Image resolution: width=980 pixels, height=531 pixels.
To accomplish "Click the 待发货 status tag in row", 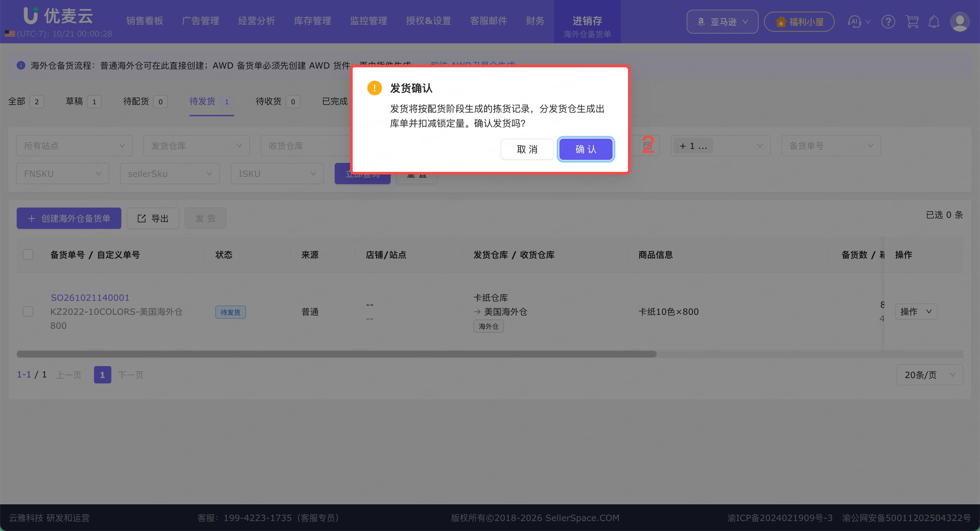I will coord(230,312).
